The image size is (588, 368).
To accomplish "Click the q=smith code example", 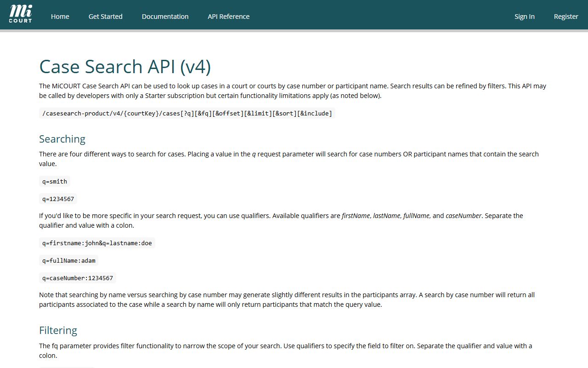I will [55, 181].
